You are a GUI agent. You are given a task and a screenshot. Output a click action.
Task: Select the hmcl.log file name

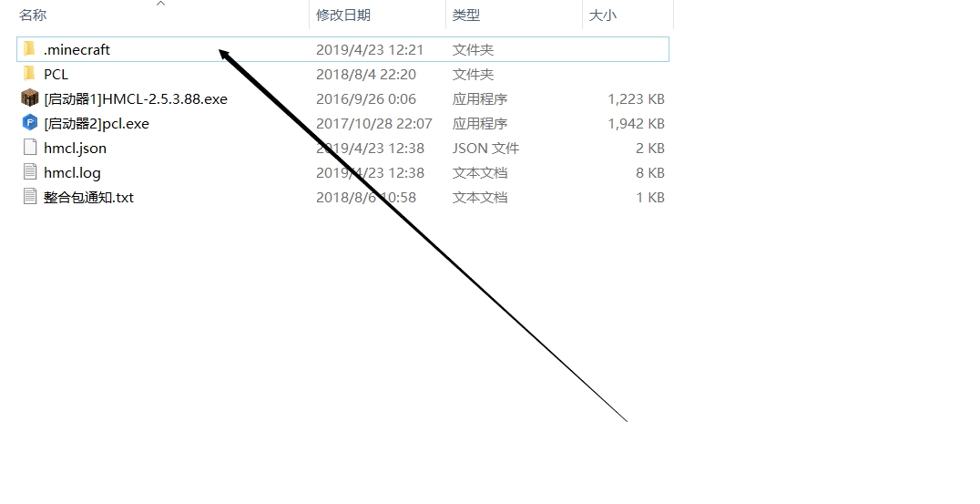72,172
